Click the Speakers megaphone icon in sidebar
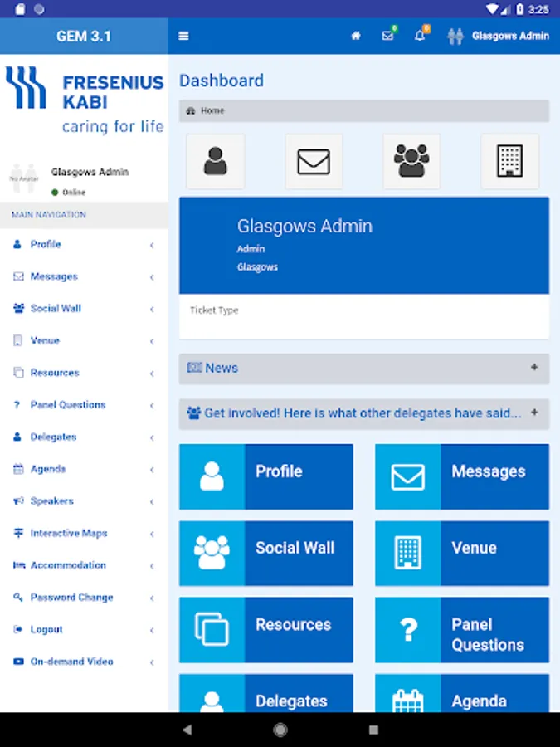Screen dimensions: 560x747 click(18, 501)
